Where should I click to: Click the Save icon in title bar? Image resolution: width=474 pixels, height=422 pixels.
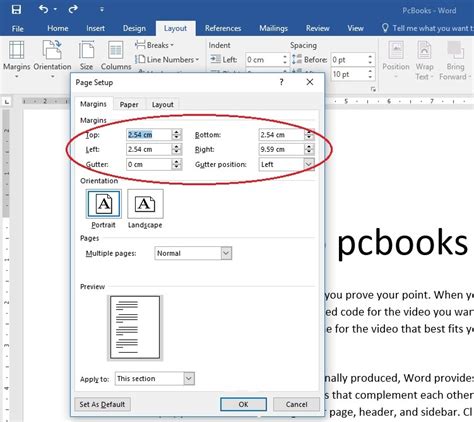point(16,9)
